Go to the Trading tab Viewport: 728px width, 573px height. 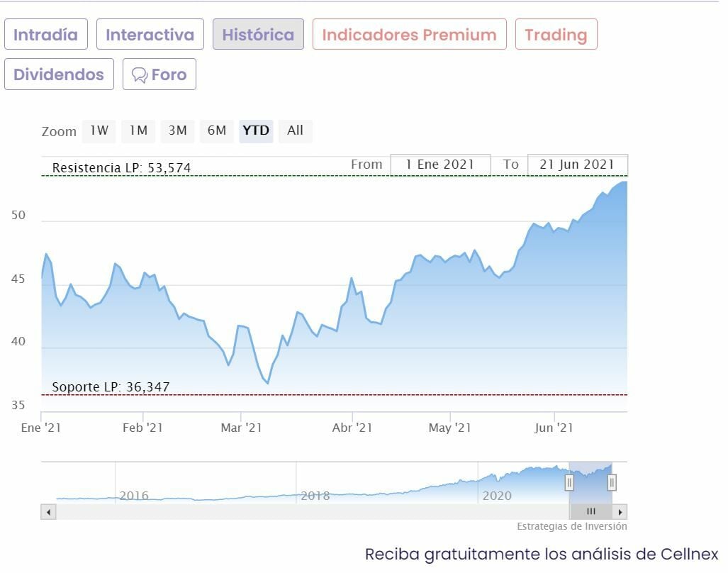click(x=556, y=35)
